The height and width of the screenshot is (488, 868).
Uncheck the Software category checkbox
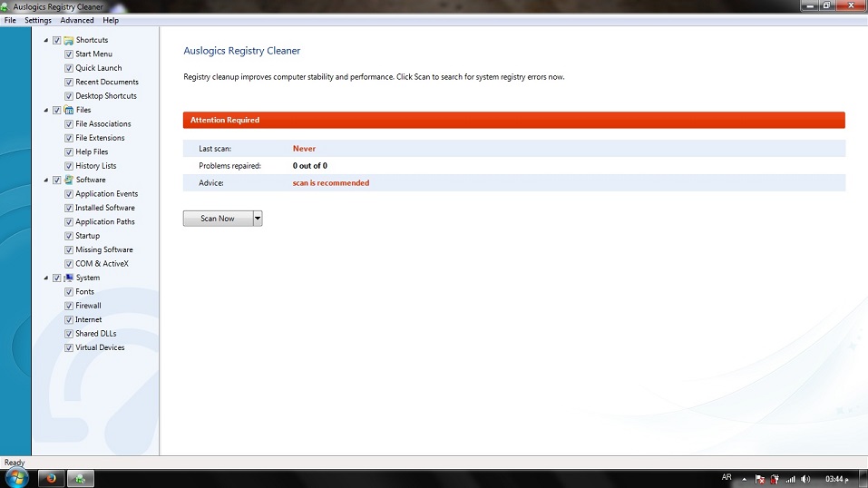pos(56,180)
